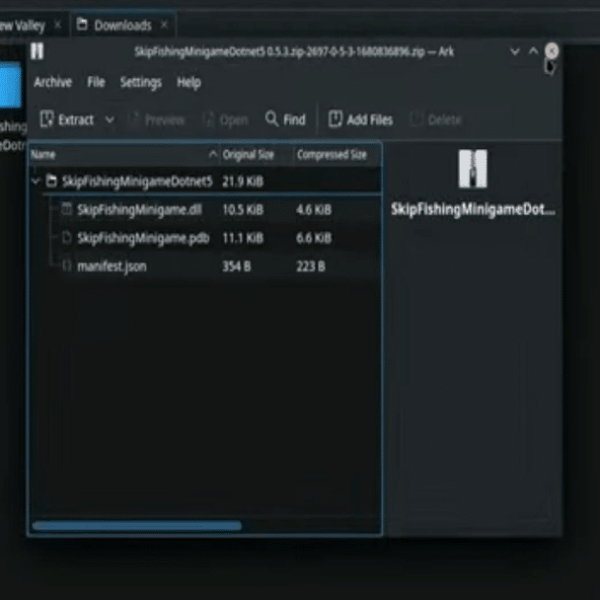Open the Archive menu

tap(53, 82)
